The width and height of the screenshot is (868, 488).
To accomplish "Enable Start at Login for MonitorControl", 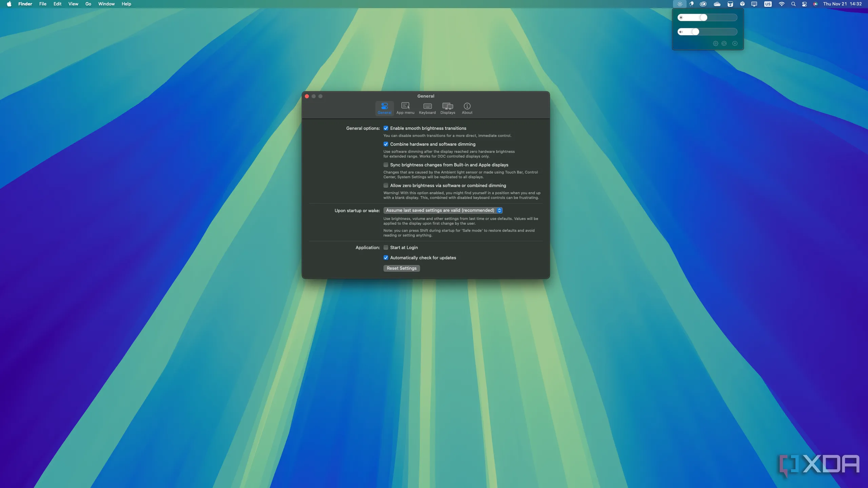I will click(386, 247).
